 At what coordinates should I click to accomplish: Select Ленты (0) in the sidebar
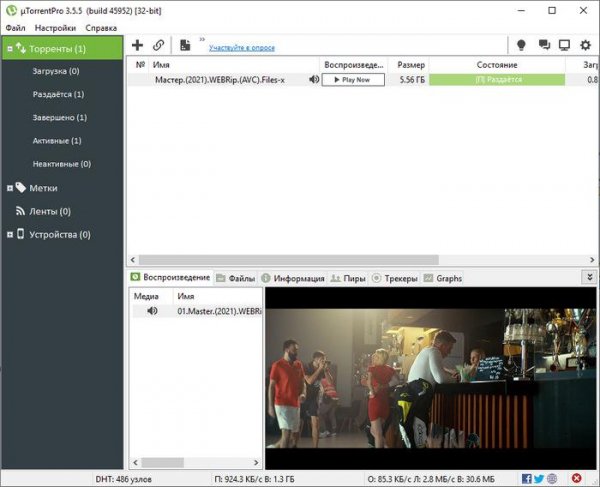[50, 211]
